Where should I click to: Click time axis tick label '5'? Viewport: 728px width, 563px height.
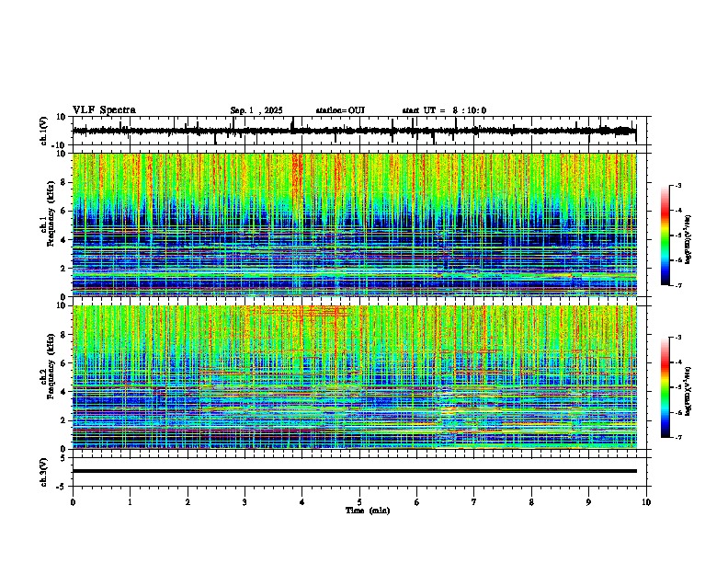(x=359, y=502)
